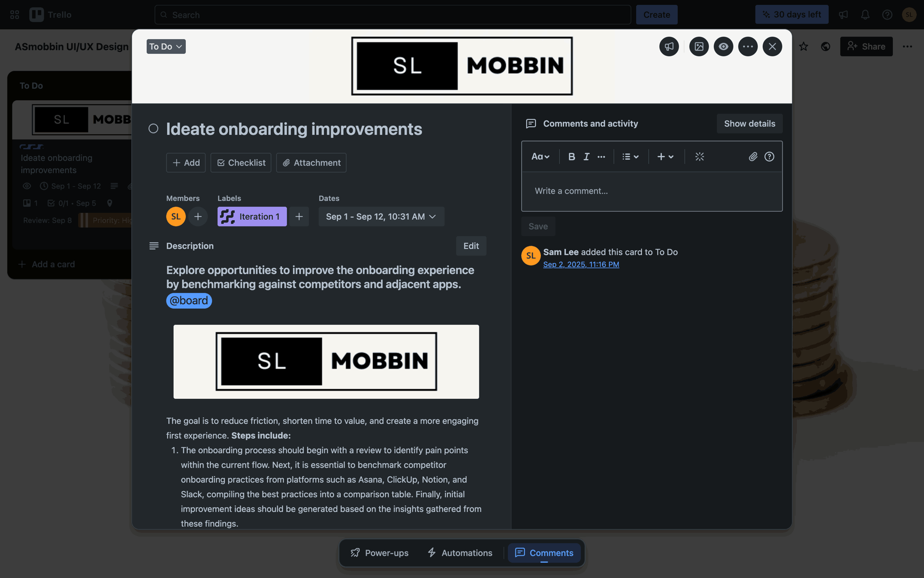
Task: Click the Create button in the top bar
Action: point(656,15)
